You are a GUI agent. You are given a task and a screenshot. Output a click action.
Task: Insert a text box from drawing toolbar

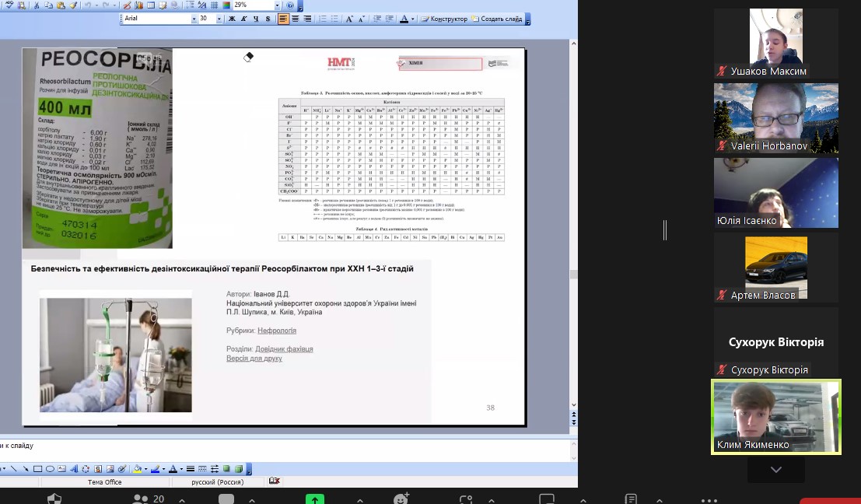point(62,469)
